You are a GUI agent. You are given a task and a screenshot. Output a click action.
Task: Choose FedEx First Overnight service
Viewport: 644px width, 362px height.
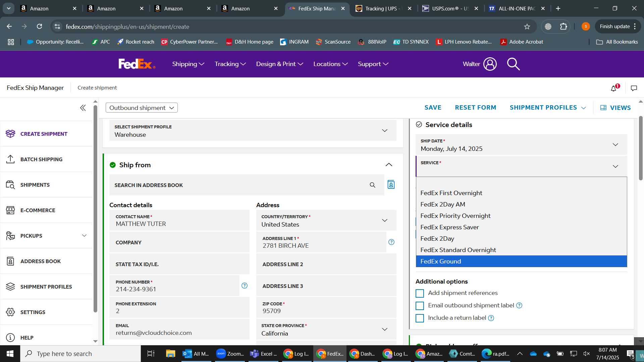click(521, 193)
